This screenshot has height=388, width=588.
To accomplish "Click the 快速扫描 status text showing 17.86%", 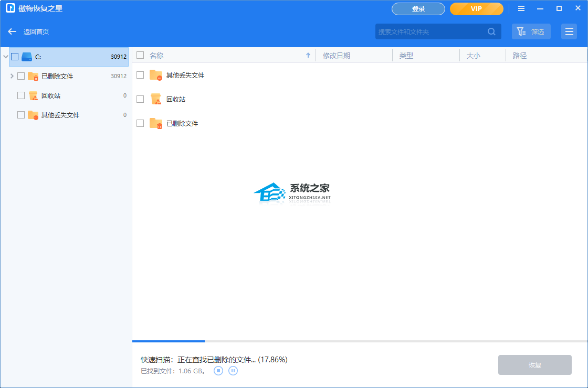I will [214, 360].
